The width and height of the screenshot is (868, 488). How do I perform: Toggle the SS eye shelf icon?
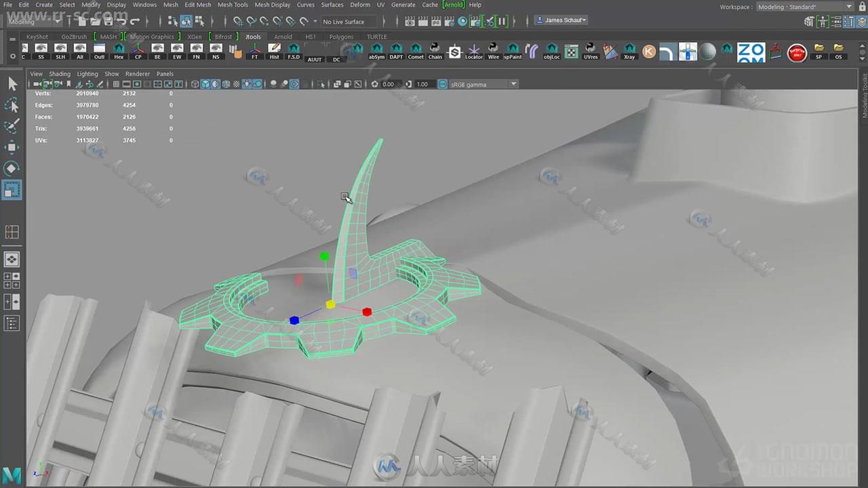coord(41,52)
